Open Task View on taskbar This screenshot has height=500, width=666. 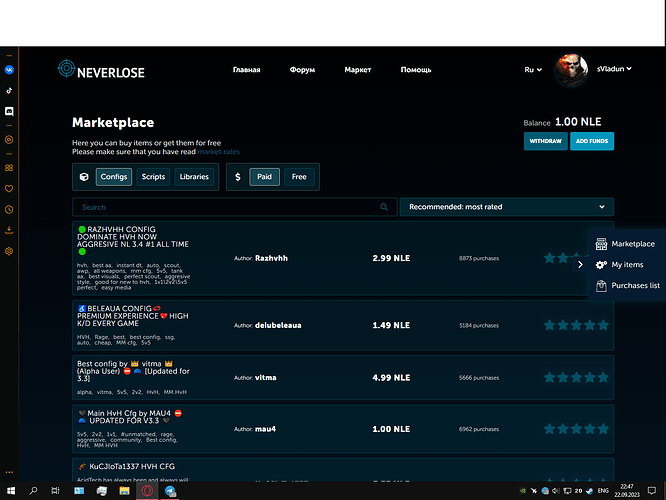56,491
